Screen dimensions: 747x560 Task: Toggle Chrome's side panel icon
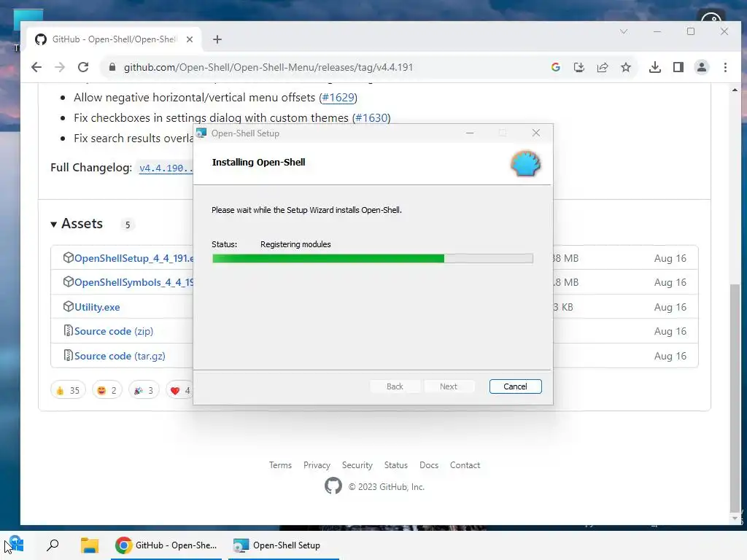pos(678,67)
